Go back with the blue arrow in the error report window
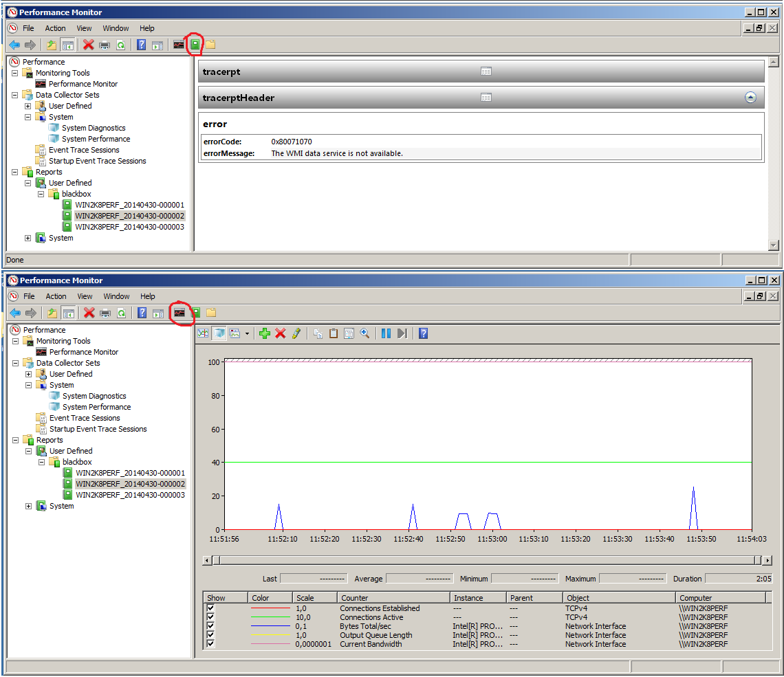 14,45
